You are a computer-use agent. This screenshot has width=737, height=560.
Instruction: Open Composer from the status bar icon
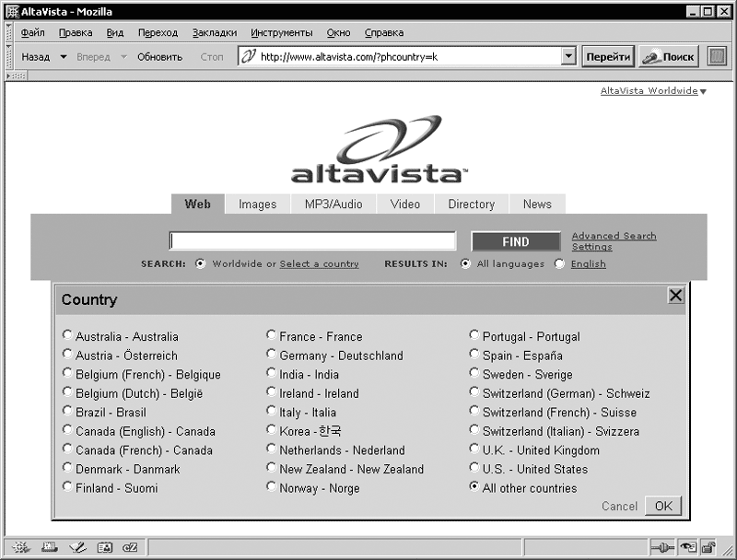[77, 547]
